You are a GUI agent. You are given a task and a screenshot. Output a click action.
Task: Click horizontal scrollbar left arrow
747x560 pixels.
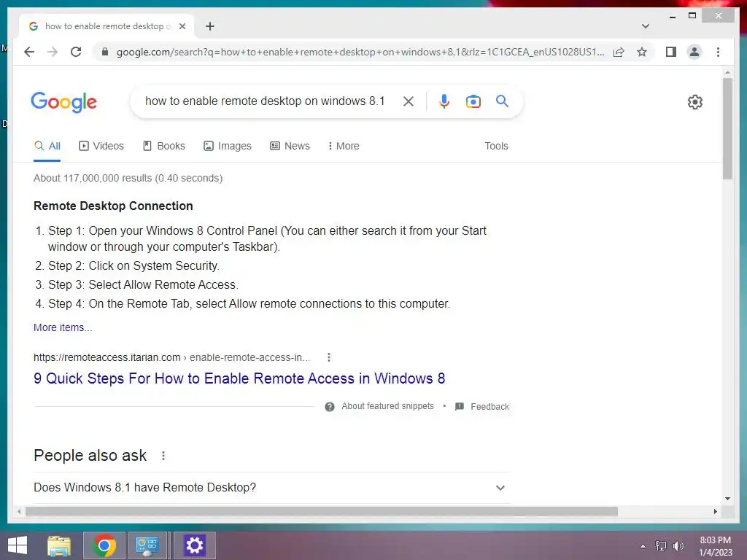click(19, 511)
